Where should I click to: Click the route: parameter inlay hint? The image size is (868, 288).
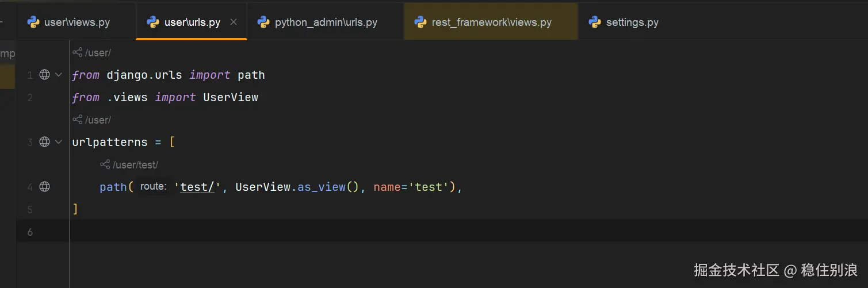tap(153, 187)
